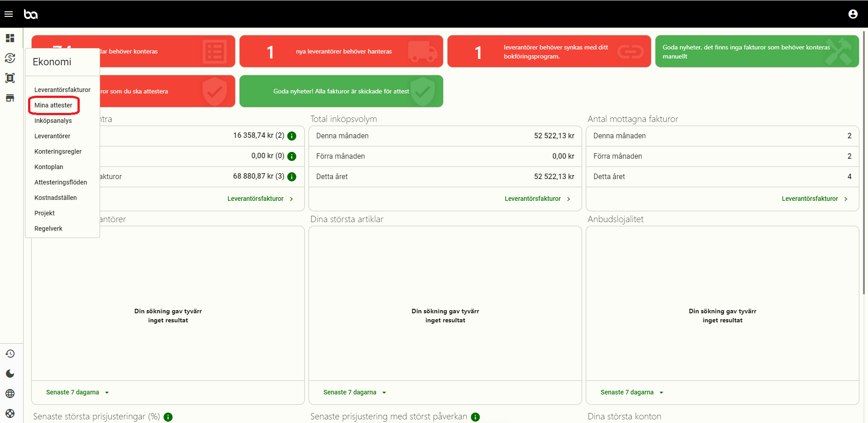Open the fakturor som du ska attestera card
Screen dimensions: 868x423
coord(167,91)
